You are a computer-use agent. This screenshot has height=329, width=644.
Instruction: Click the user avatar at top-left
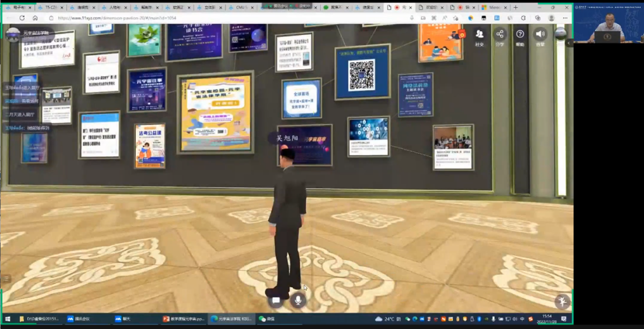(13, 34)
